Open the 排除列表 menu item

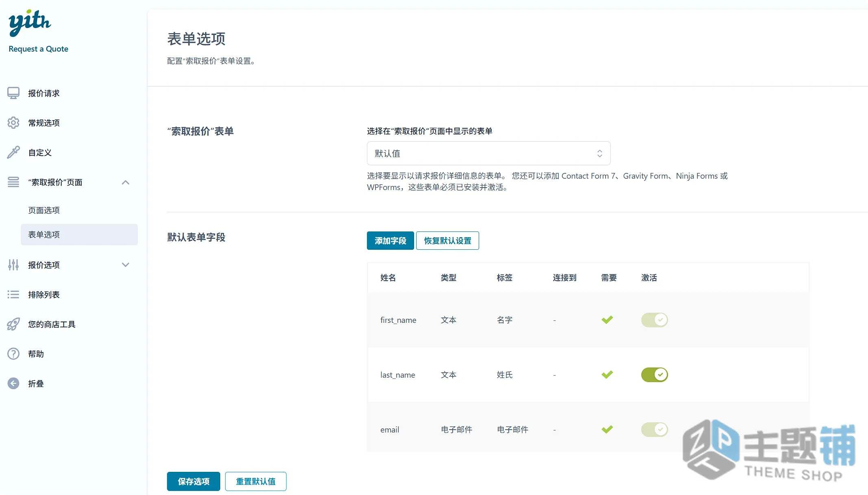pos(44,295)
